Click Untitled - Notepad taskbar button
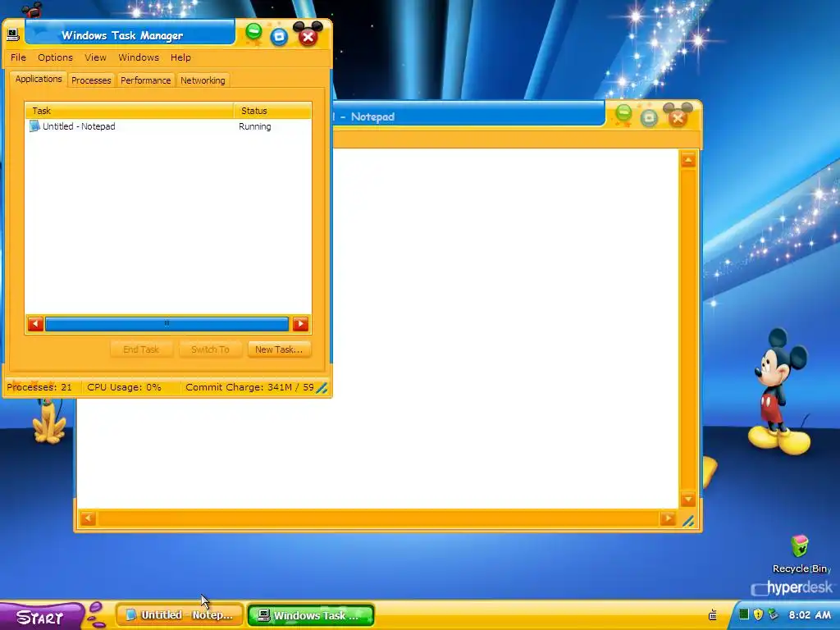Image resolution: width=840 pixels, height=630 pixels. 180,615
